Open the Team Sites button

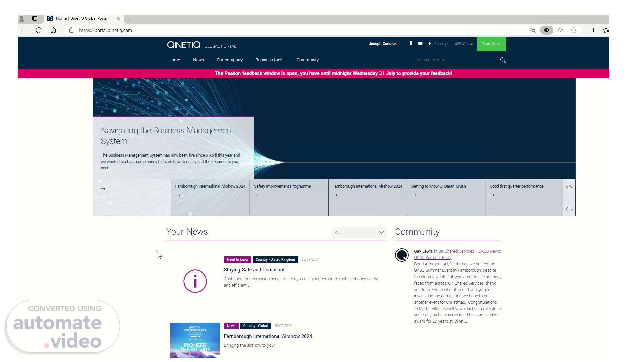491,44
